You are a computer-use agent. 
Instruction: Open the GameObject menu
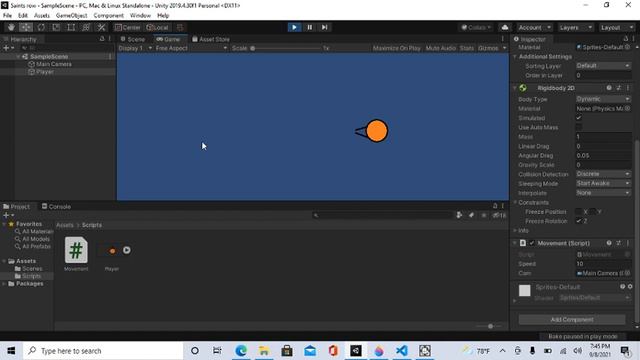pos(71,16)
